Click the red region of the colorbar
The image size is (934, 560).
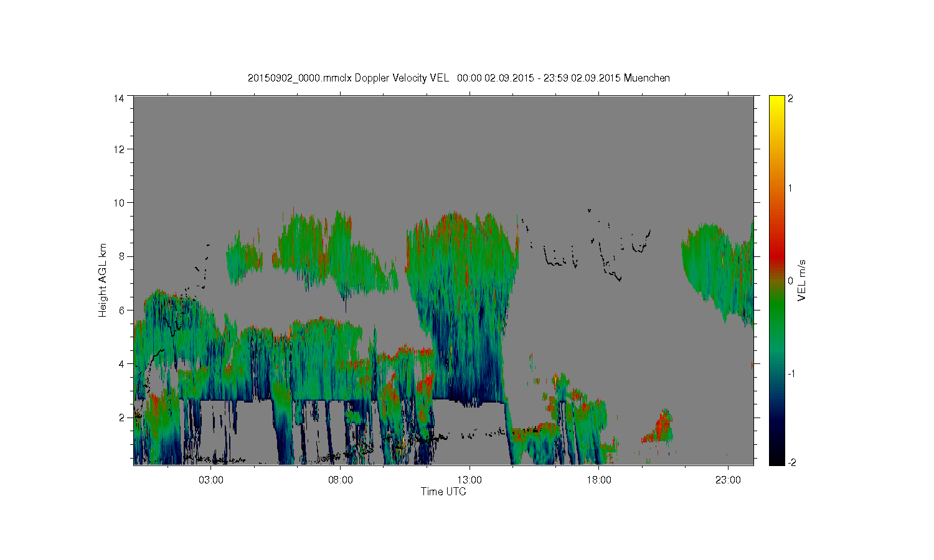point(776,249)
